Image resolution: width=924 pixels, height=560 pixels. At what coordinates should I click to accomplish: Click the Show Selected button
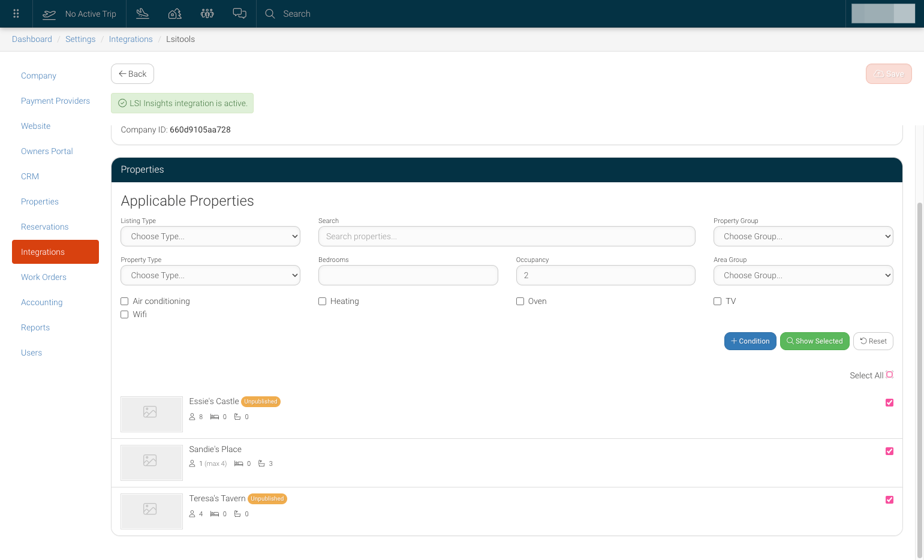[815, 341]
